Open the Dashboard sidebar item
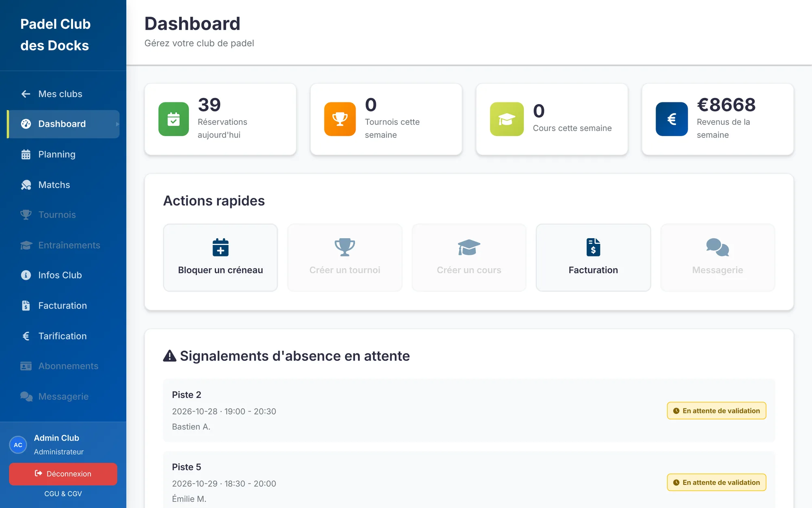Screen dimensions: 812x508 pos(63,124)
